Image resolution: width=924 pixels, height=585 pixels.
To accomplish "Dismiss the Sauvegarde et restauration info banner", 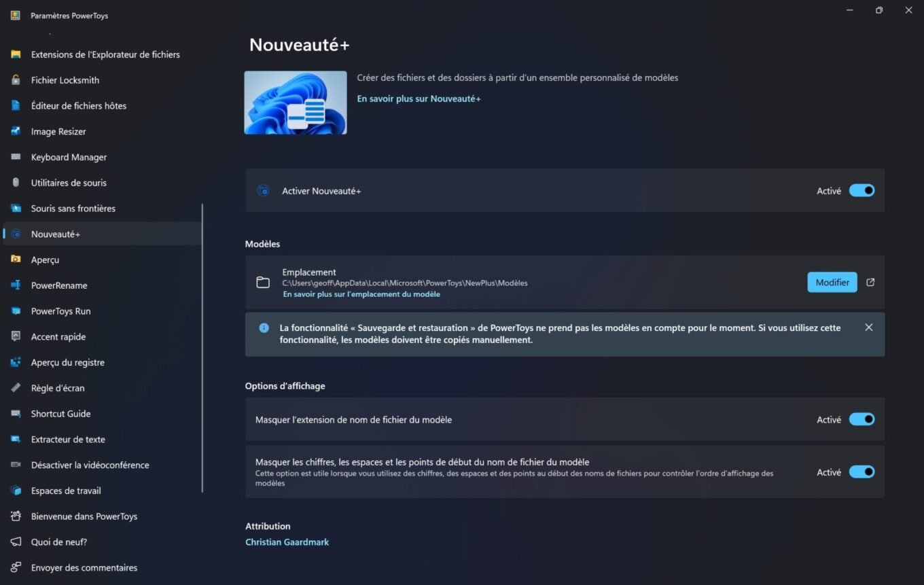I will coord(868,327).
